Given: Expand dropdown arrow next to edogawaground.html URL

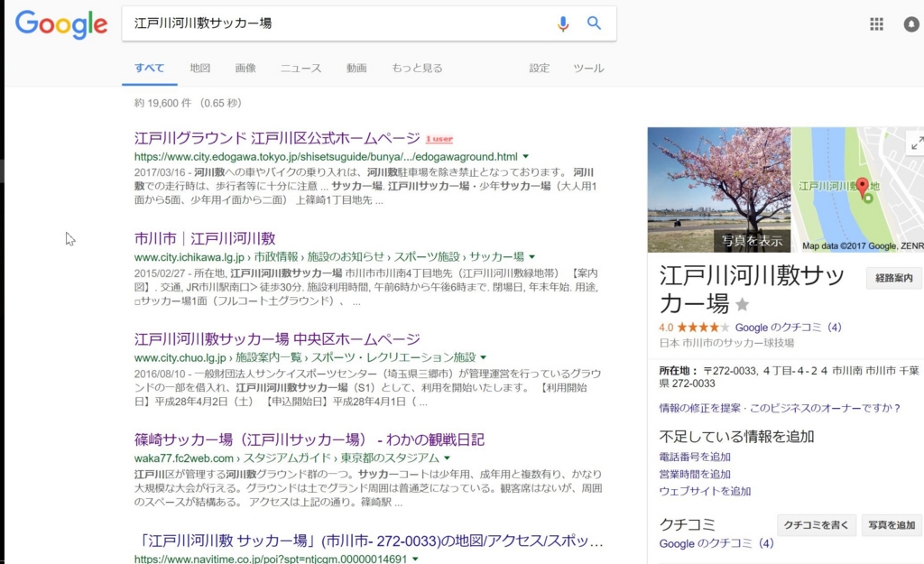Looking at the screenshot, I should pos(526,157).
